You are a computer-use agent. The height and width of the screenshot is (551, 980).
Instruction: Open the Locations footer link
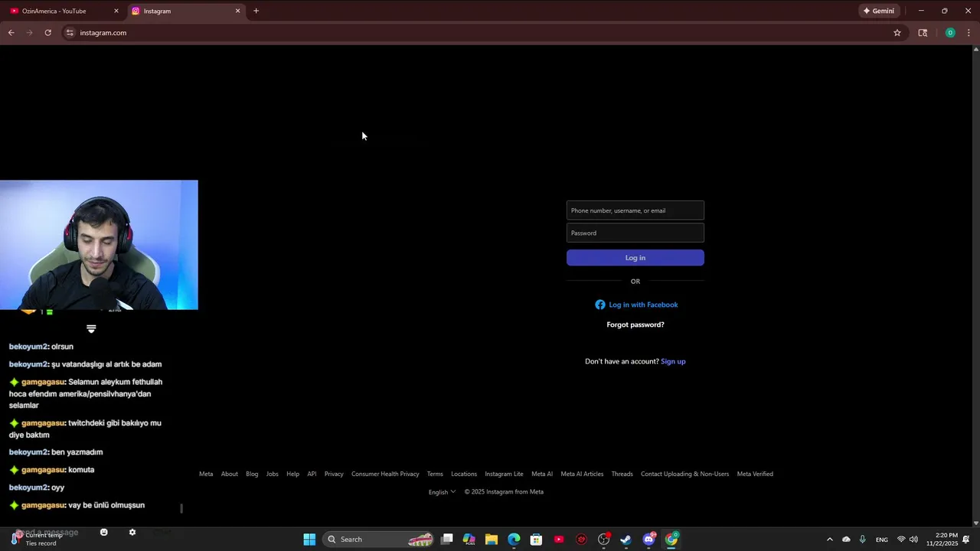click(x=464, y=474)
